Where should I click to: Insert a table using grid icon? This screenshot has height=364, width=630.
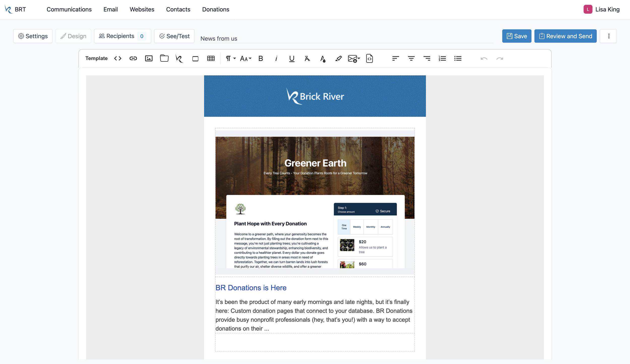point(211,58)
